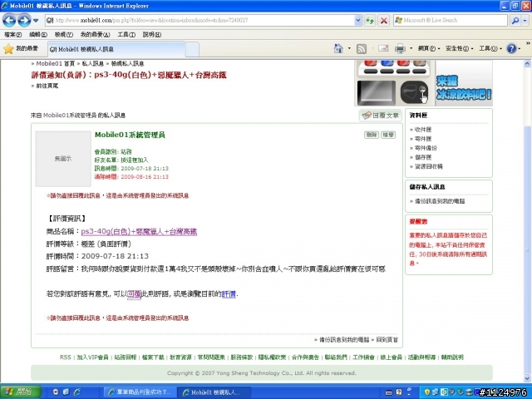Image resolution: width=532 pixels, height=399 pixels.
Task: Click the 加入VIP會員 footer link
Action: 92,357
